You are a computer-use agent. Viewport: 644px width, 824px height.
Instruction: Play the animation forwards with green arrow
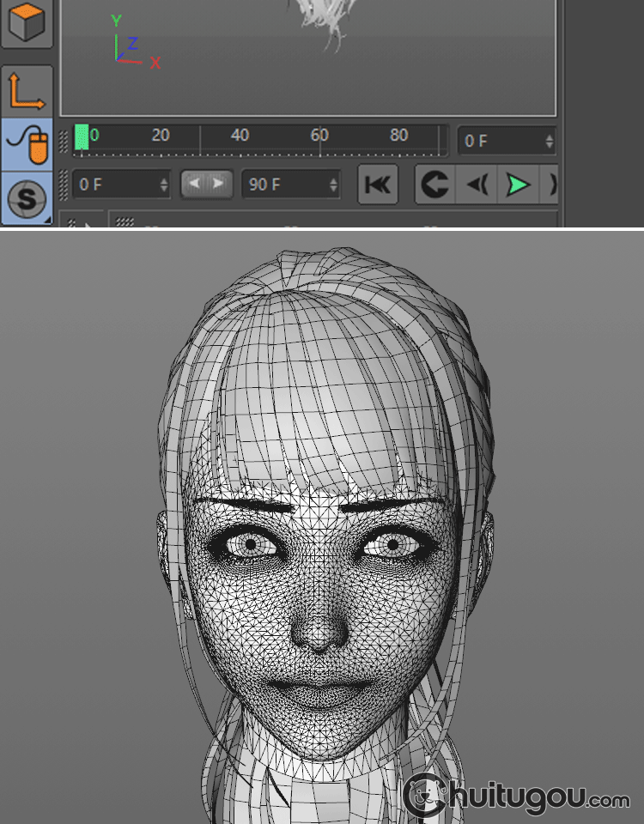[519, 185]
